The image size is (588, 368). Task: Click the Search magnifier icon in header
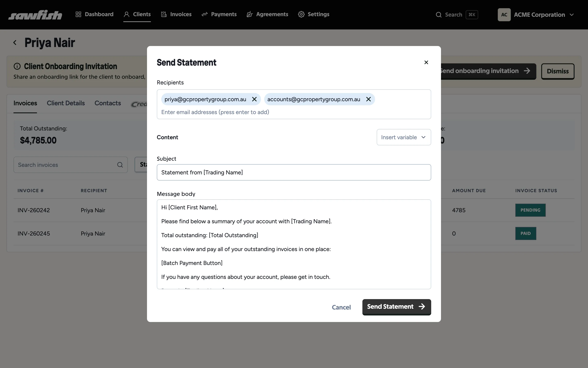coord(439,15)
